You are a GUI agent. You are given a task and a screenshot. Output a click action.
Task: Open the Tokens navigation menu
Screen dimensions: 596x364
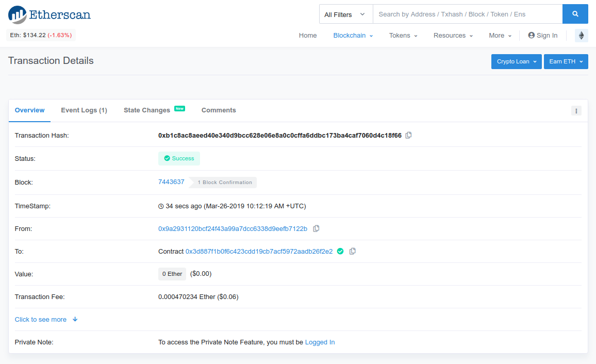click(403, 36)
